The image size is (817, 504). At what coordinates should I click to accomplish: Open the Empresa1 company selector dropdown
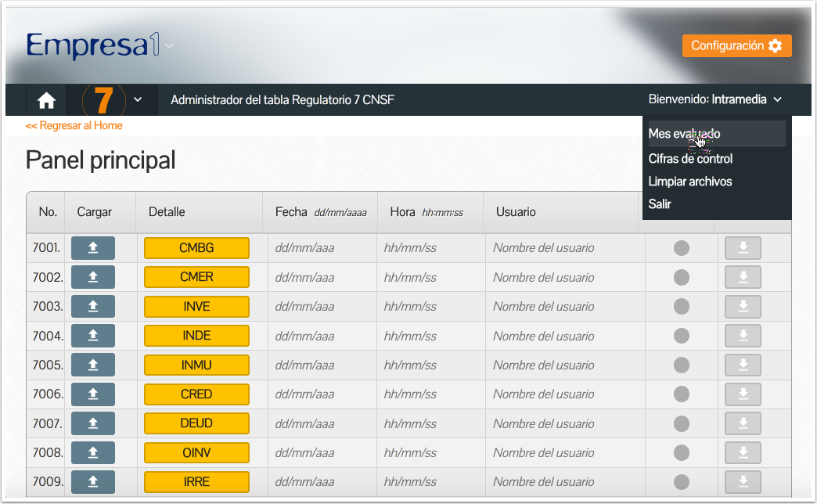[169, 46]
